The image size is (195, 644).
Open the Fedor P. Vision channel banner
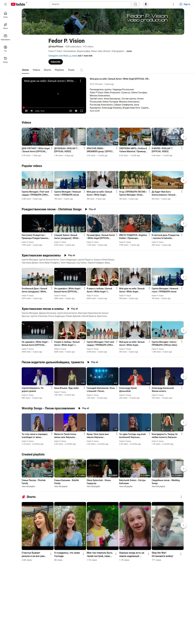point(103,22)
